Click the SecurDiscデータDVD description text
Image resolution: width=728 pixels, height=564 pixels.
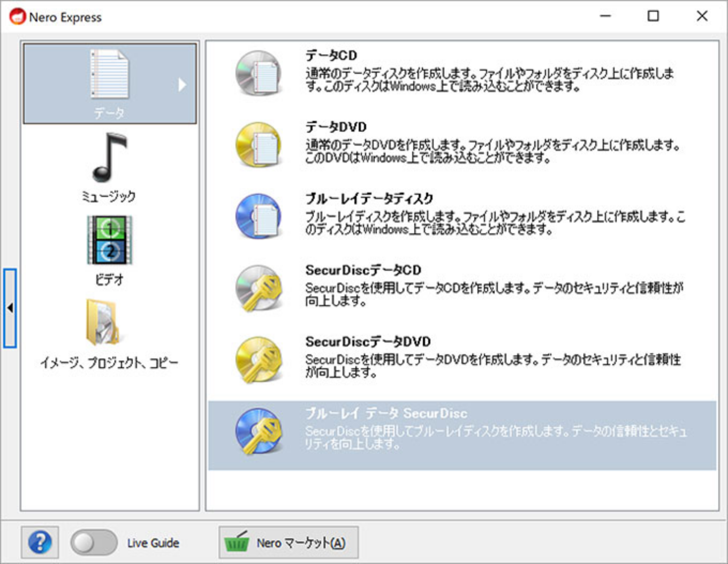point(493,366)
